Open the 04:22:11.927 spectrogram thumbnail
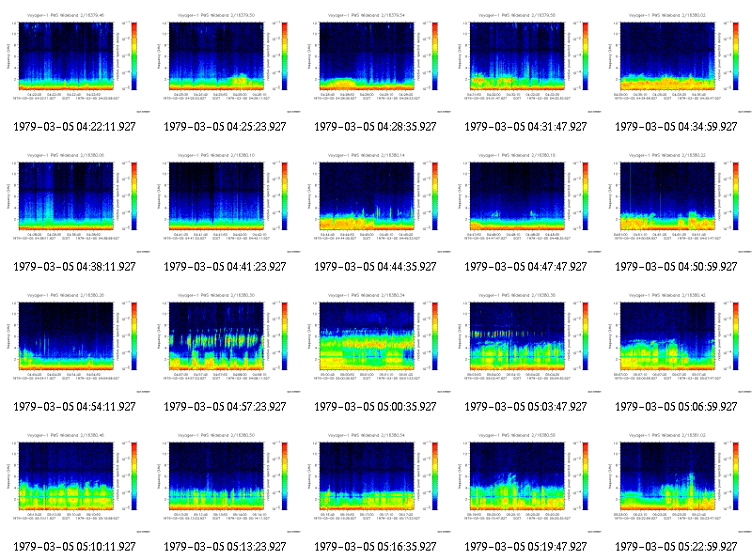Screen dimensions: 752x560 click(75, 62)
